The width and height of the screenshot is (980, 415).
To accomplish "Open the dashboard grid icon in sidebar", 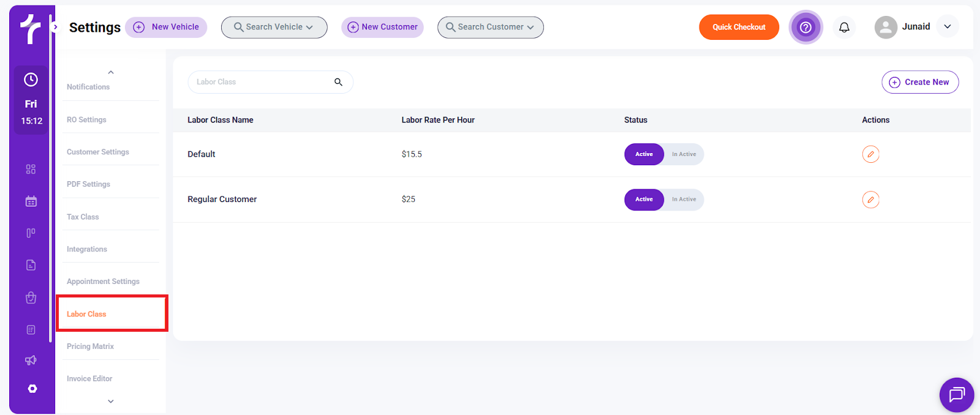I will click(x=31, y=169).
